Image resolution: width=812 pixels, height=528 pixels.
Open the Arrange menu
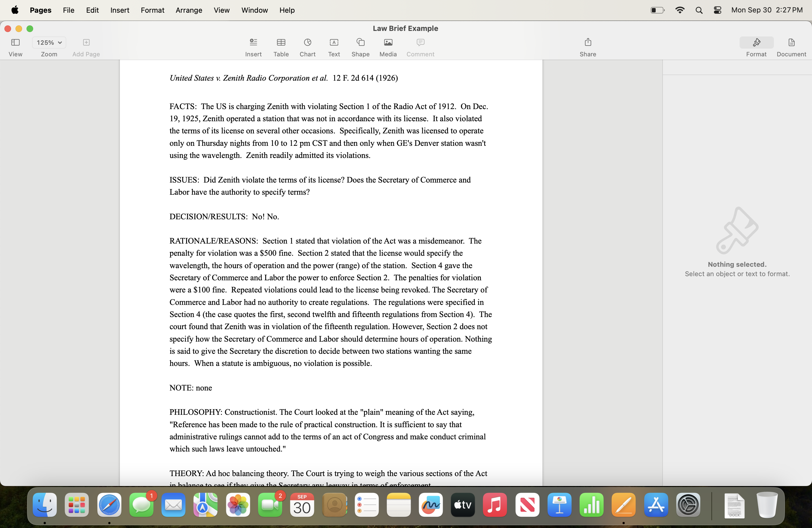189,10
